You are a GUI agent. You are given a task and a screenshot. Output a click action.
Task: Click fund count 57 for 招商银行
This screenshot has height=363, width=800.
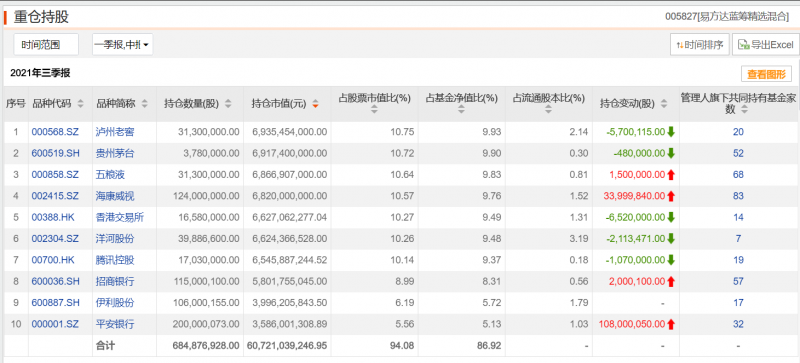click(x=738, y=281)
